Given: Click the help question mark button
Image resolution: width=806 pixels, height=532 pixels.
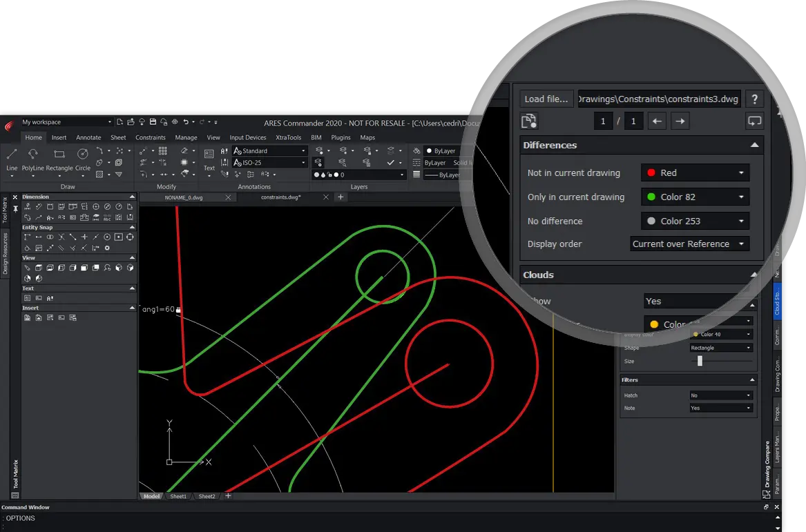Looking at the screenshot, I should click(x=754, y=99).
